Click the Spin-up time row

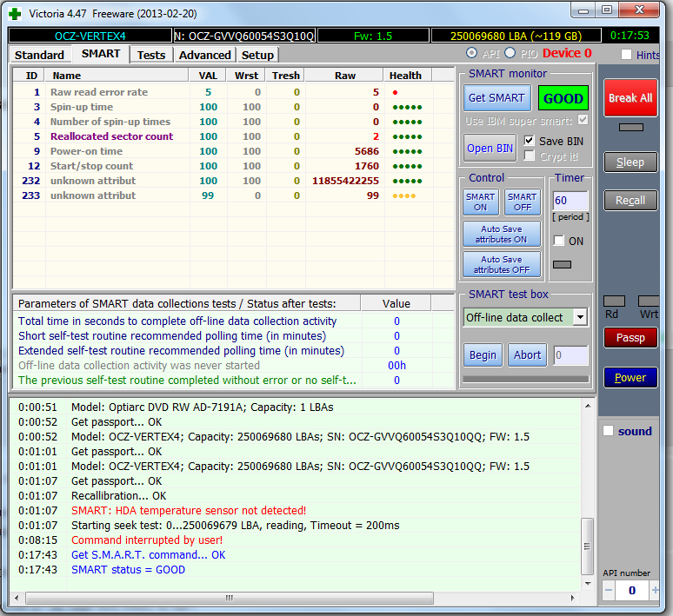(x=234, y=107)
